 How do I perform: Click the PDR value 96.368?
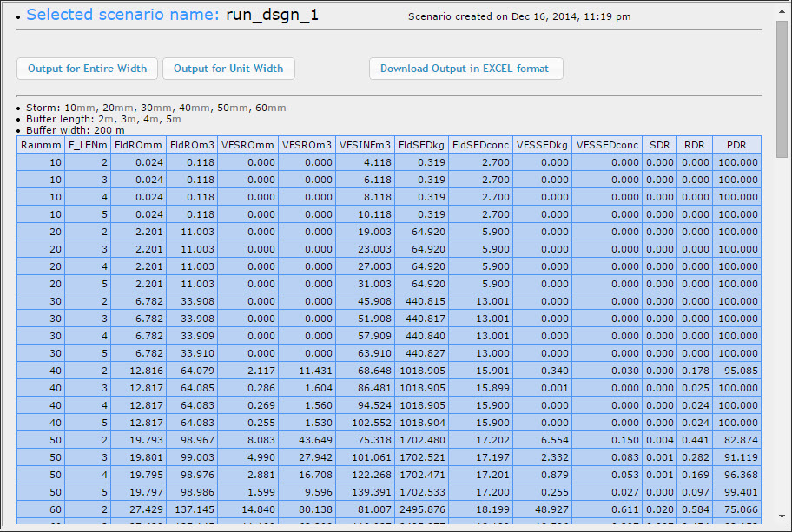click(x=736, y=475)
